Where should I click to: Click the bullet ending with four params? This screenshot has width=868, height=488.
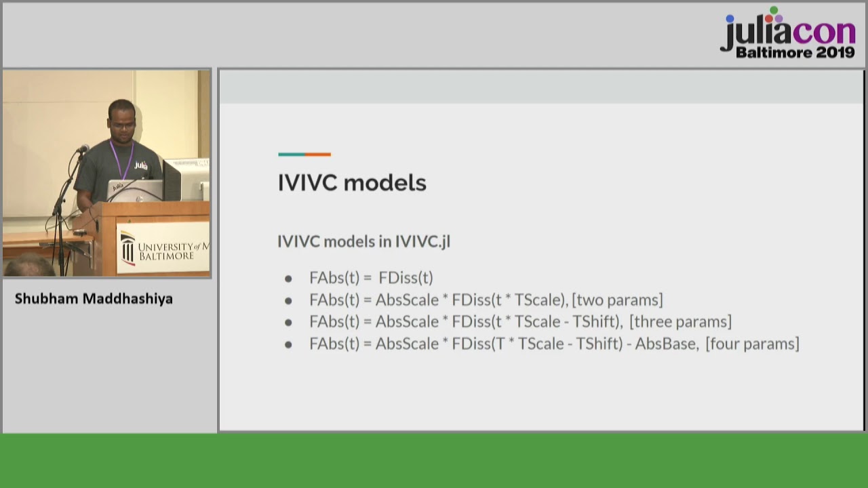point(554,344)
